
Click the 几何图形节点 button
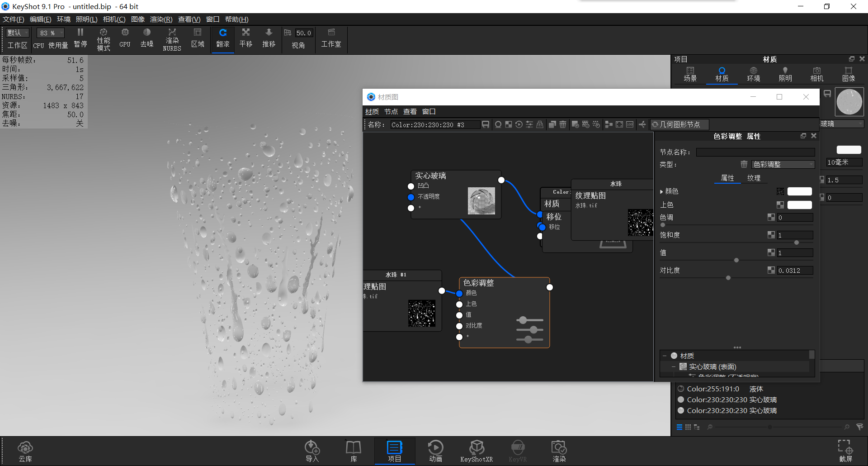[679, 124]
